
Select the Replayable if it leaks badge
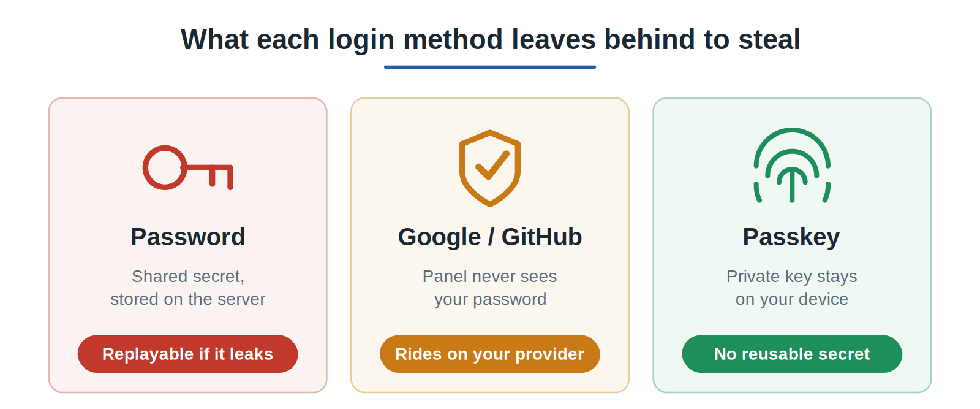[x=187, y=354]
